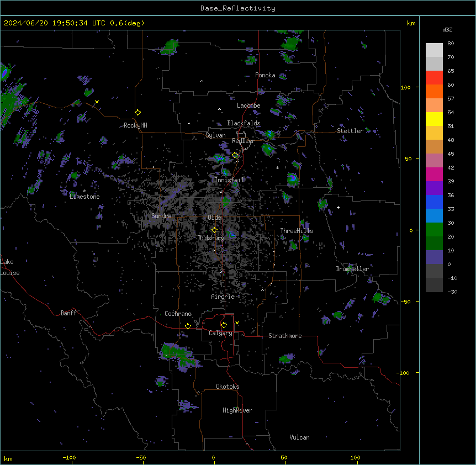476x465 pixels.
Task: Click the magenta 42-39 dBZ legend swatch
Action: pyautogui.click(x=434, y=174)
